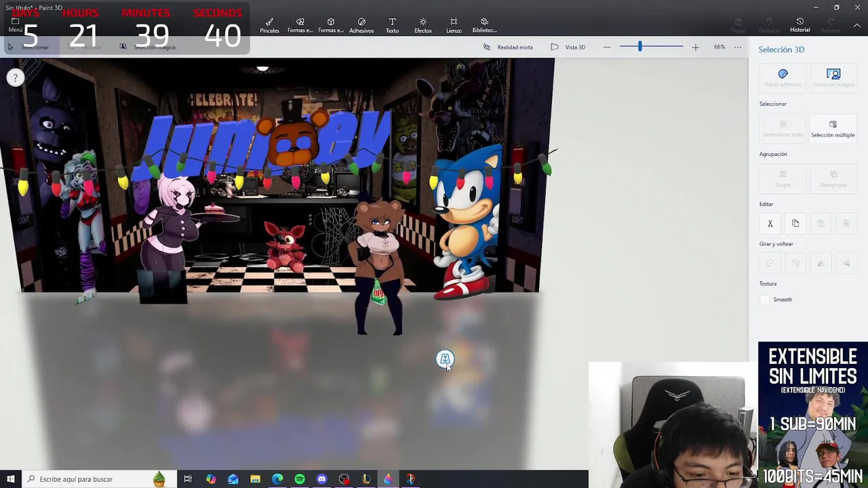Click the Desagrupar button
868x488 pixels.
coord(833,178)
